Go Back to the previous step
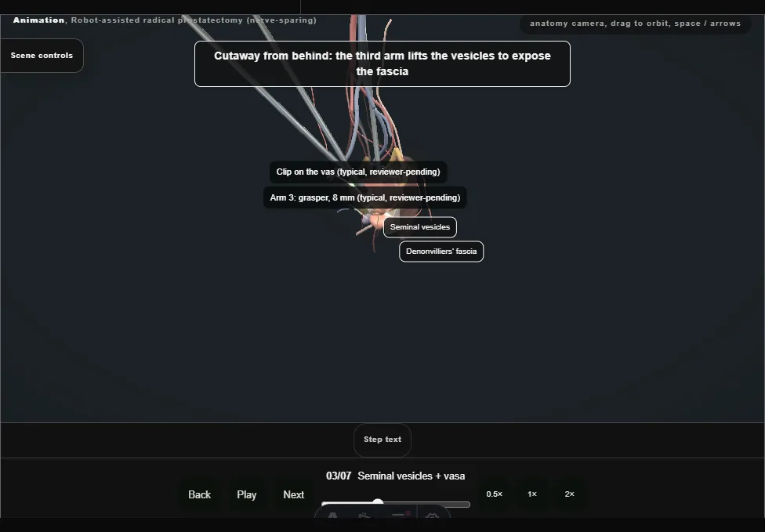Viewport: 765px width, 532px height. click(200, 494)
